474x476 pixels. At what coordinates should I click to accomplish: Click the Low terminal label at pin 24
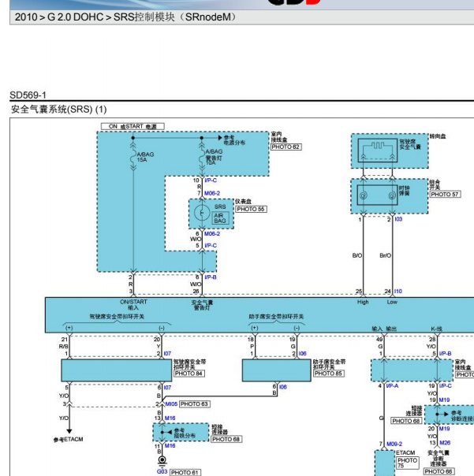click(x=392, y=302)
